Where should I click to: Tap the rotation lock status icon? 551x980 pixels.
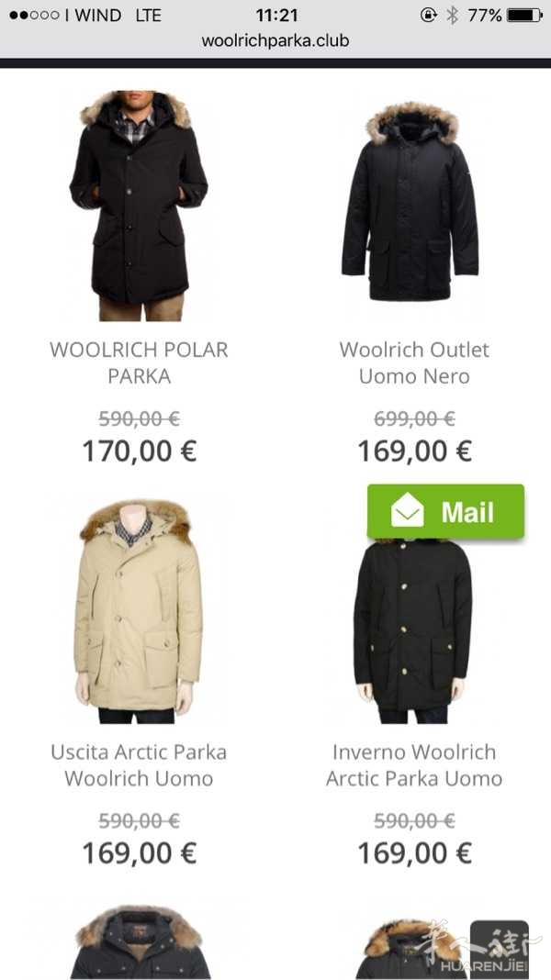(x=429, y=15)
